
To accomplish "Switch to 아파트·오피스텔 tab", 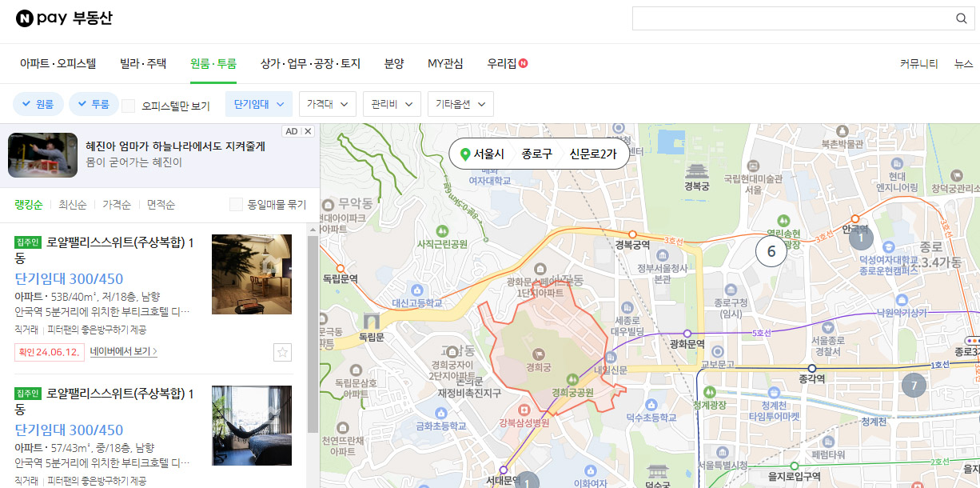I will pyautogui.click(x=58, y=63).
